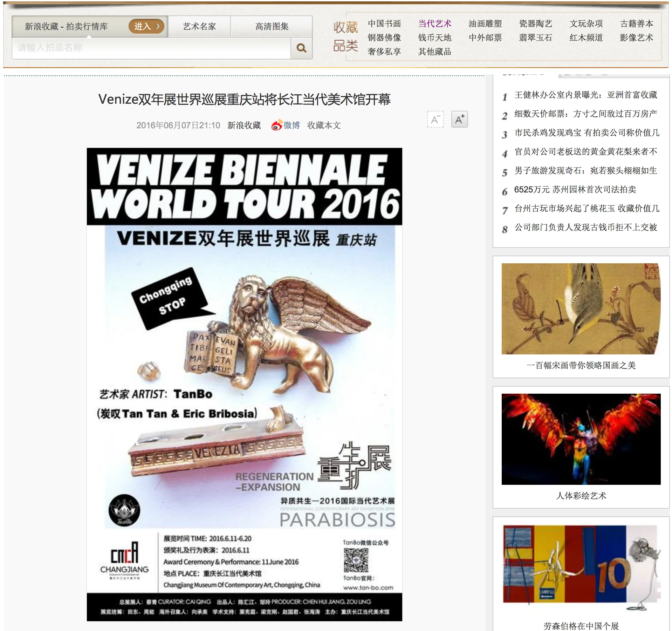Screen dimensions: 672x631
Task: Click the 新浪收藏 source link
Action: pos(244,125)
